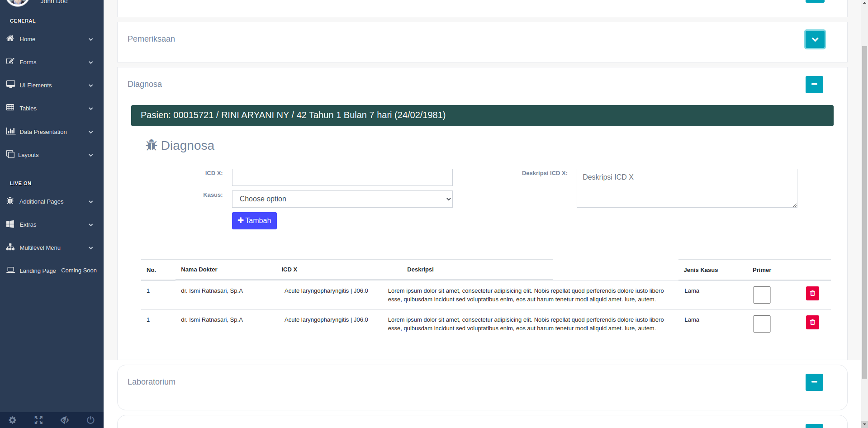Click the fullscreen icon at sidebar bottom
The image size is (868, 428).
click(38, 420)
